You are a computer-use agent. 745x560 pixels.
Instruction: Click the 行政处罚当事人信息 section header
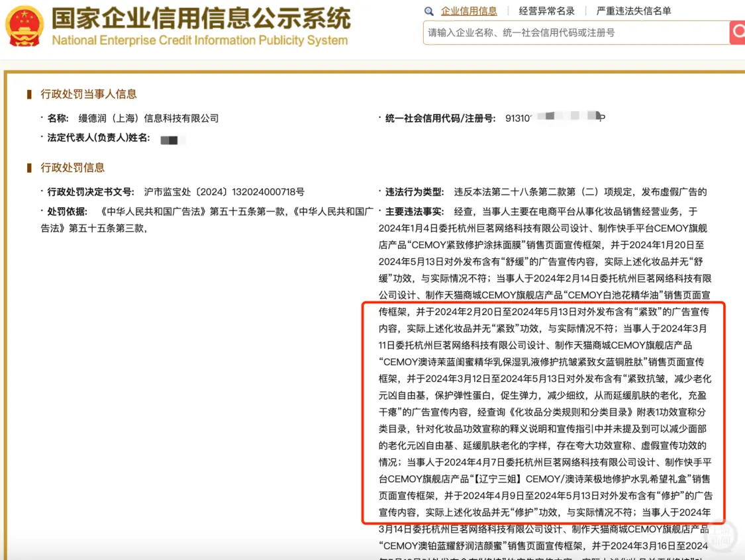87,94
